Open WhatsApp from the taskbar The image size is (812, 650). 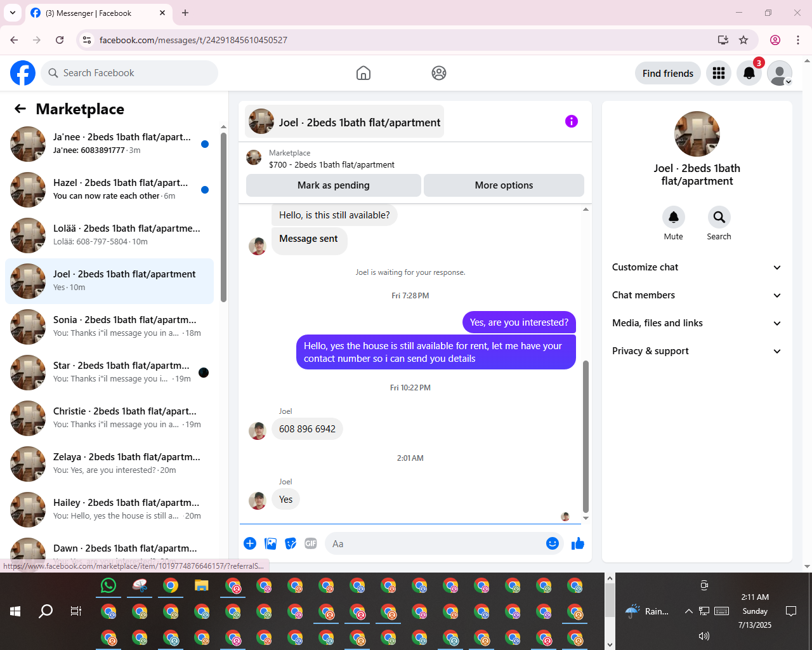tap(108, 585)
